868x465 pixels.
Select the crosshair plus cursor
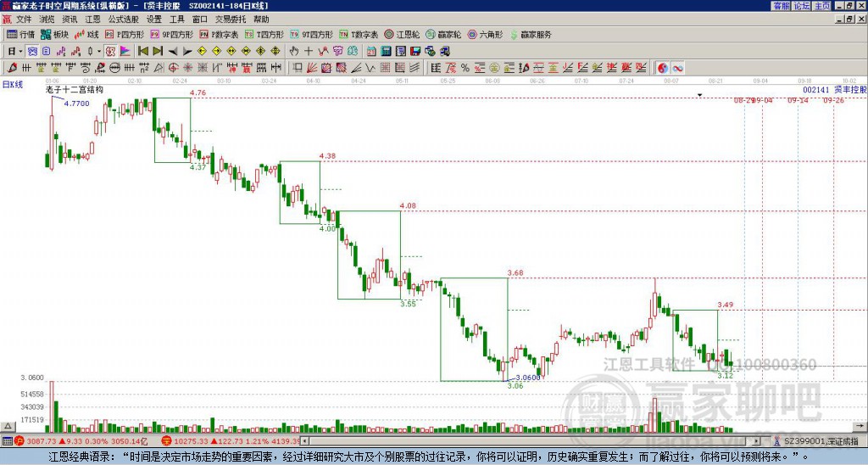point(309,52)
